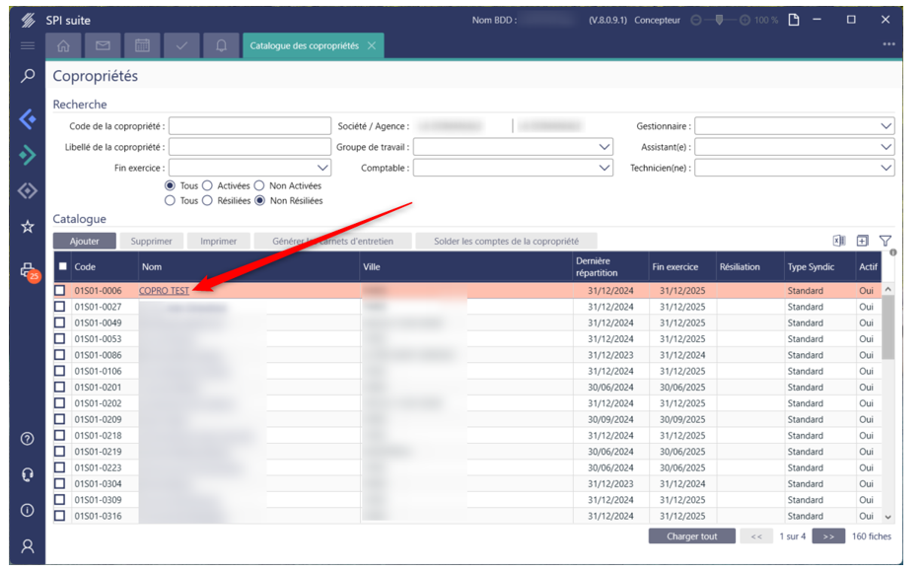Open the COPRO TEST link

[x=164, y=290]
